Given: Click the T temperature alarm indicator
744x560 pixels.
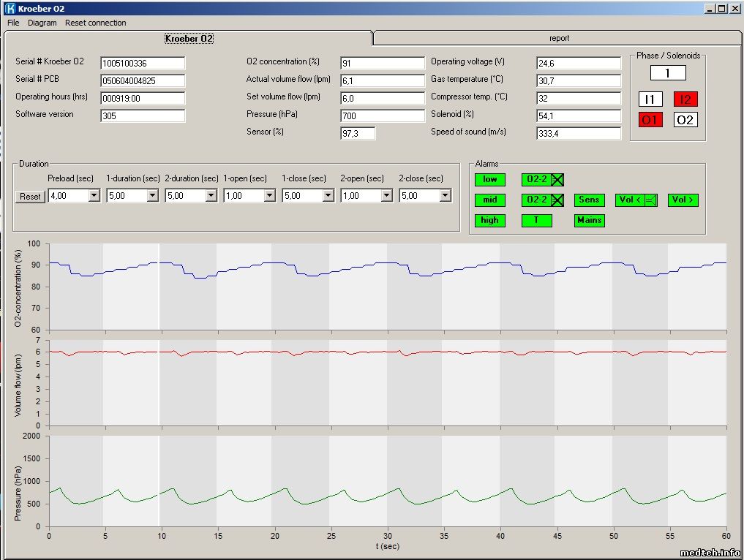Looking at the screenshot, I should [536, 220].
